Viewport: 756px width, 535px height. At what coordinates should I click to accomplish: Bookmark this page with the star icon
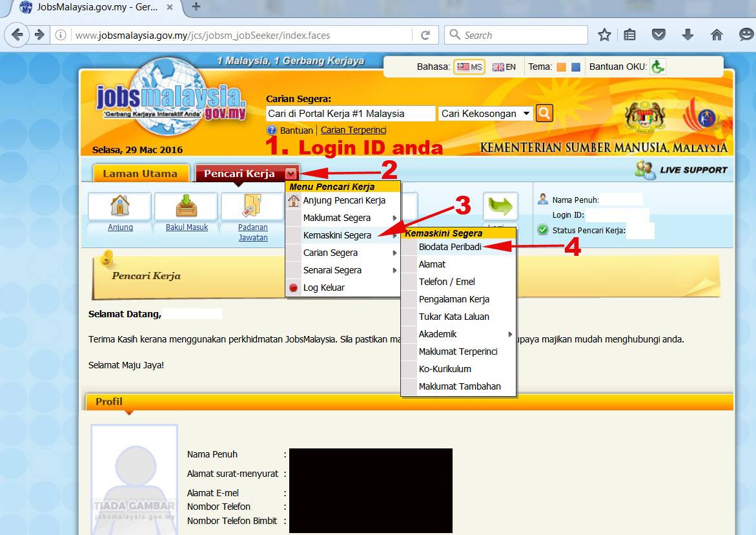coord(604,35)
